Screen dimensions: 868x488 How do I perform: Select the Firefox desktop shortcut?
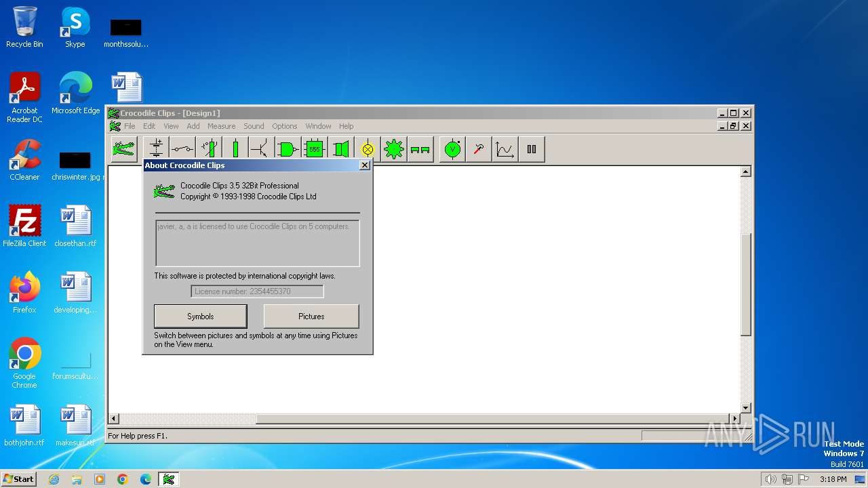point(24,292)
